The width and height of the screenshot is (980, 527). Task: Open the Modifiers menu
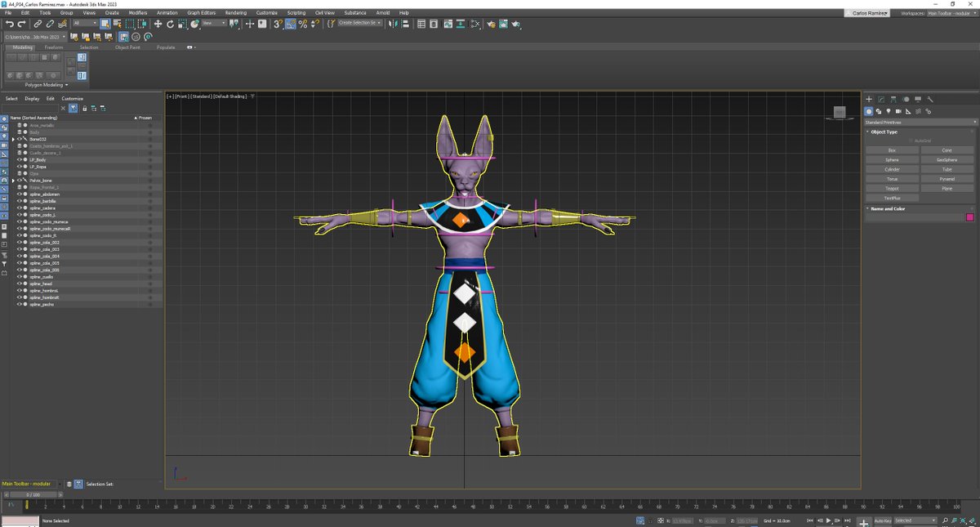coord(138,13)
